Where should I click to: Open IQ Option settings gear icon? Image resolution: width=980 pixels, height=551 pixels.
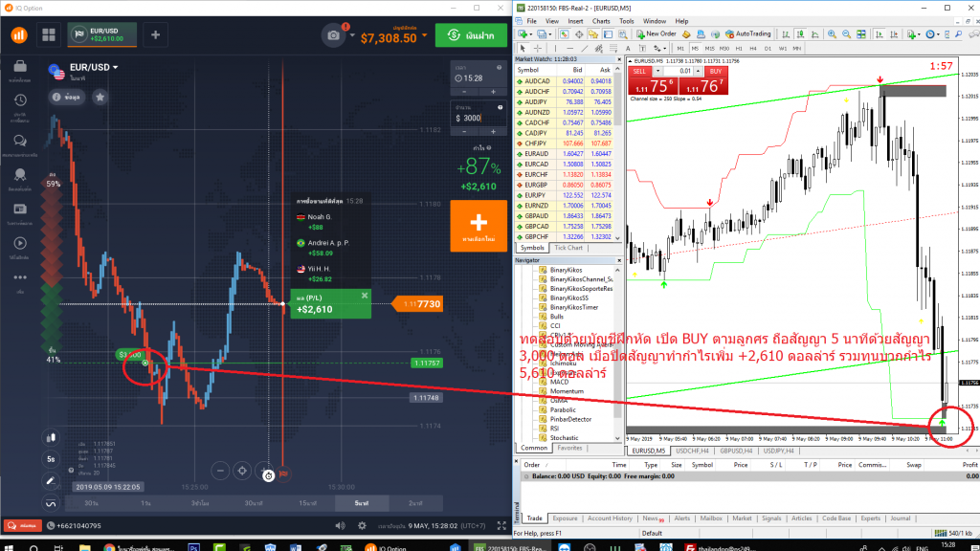[362, 526]
